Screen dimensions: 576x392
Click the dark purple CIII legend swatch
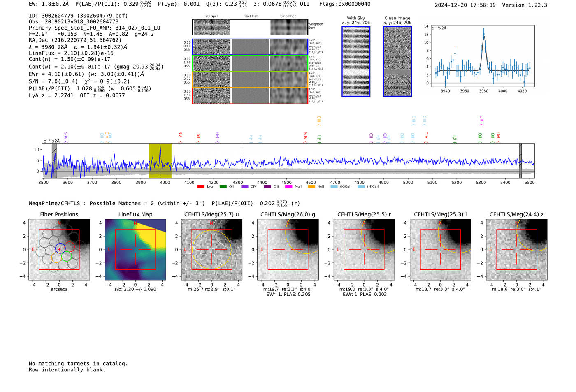[x=267, y=186]
